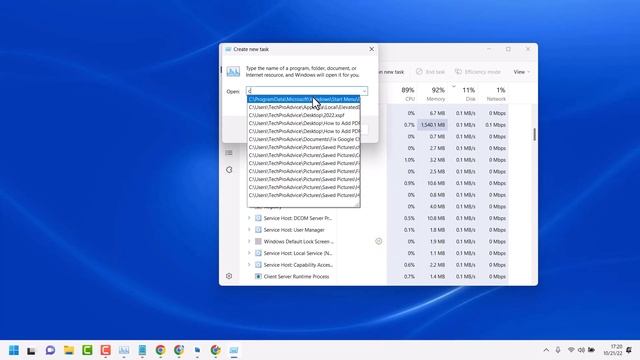Click Run new task in the Task Manager toolbar
Viewport: 640px width, 360px height.
point(391,72)
